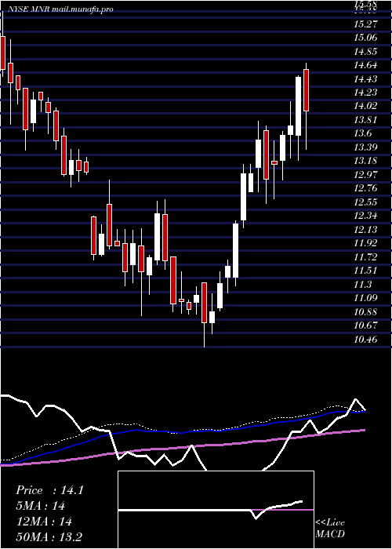Click the MACD line inside the inset box
Image resolution: width=392 pixels, height=549 pixels.
click(x=210, y=510)
